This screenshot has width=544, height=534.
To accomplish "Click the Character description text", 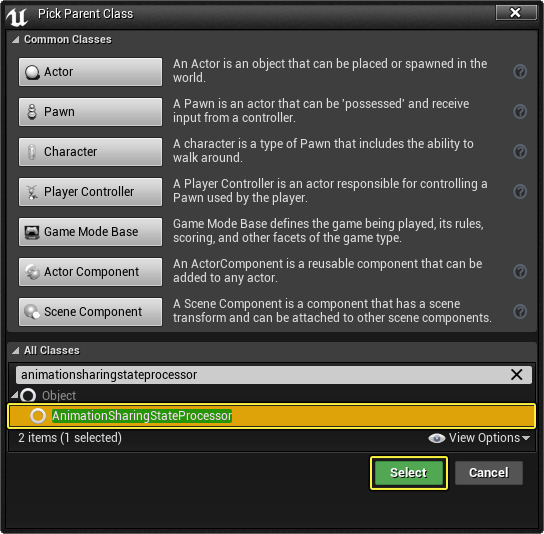I will [x=323, y=151].
